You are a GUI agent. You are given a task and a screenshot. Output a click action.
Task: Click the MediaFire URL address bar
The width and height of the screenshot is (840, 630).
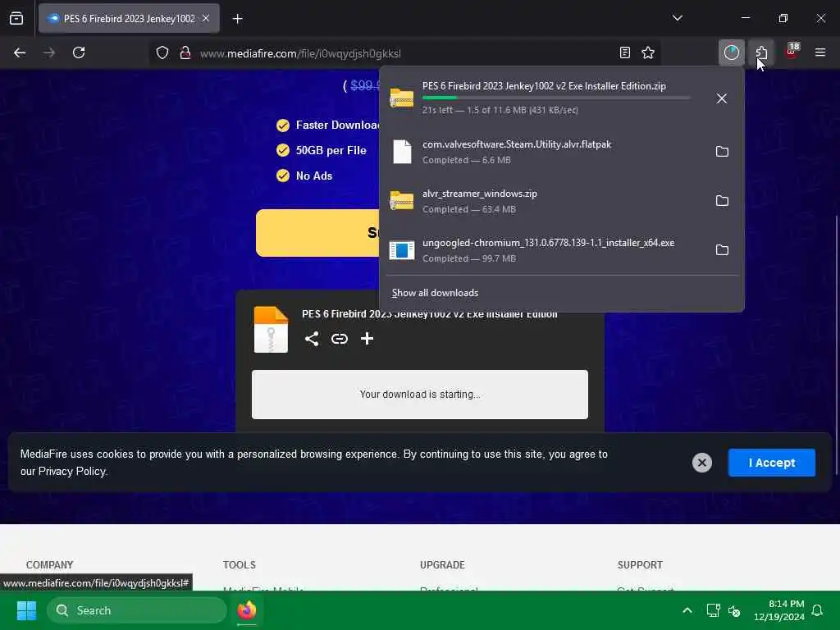[x=404, y=53]
